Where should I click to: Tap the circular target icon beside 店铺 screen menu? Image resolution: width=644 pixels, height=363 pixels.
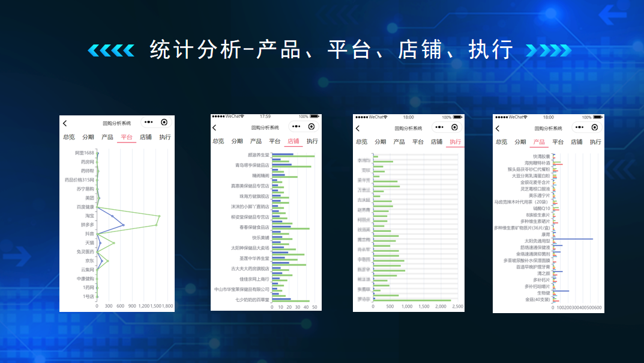point(311,127)
